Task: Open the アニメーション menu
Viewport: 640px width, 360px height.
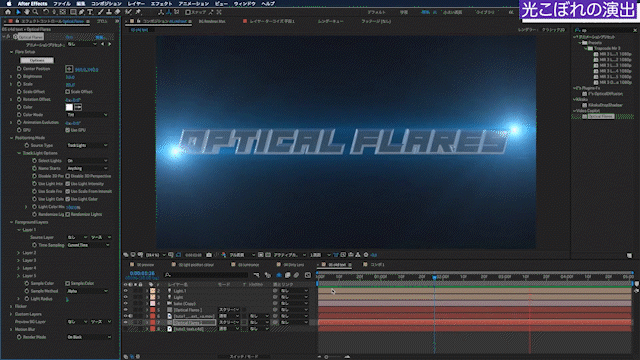Action: (193, 3)
